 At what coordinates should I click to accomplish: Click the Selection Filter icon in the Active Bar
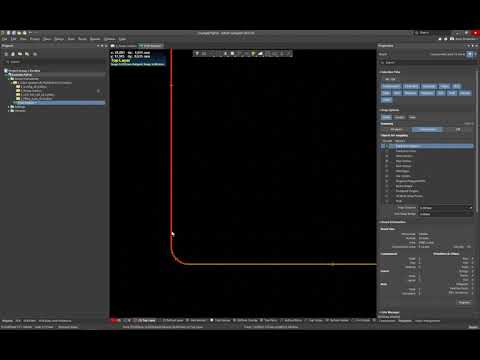pyautogui.click(x=197, y=53)
